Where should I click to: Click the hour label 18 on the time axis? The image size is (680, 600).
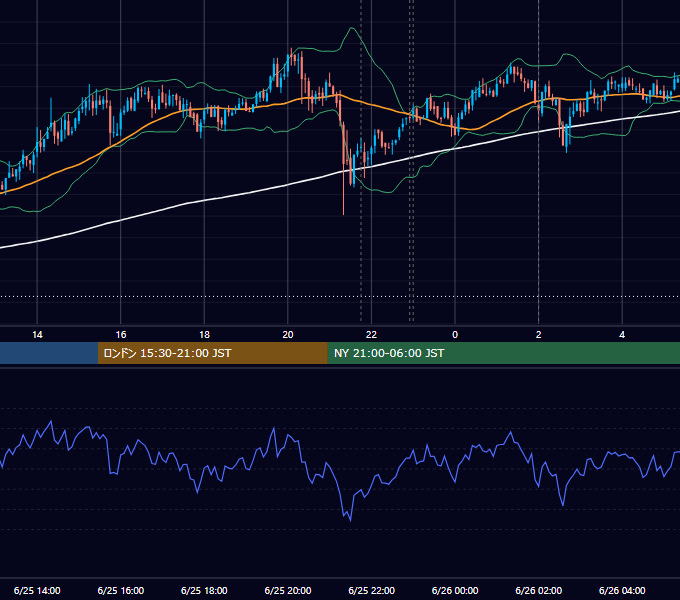click(204, 335)
